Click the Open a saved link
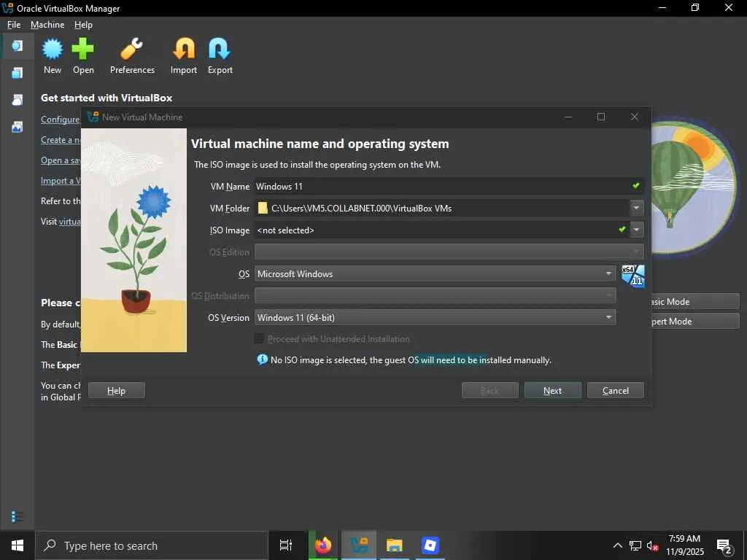747x560 pixels. point(61,160)
